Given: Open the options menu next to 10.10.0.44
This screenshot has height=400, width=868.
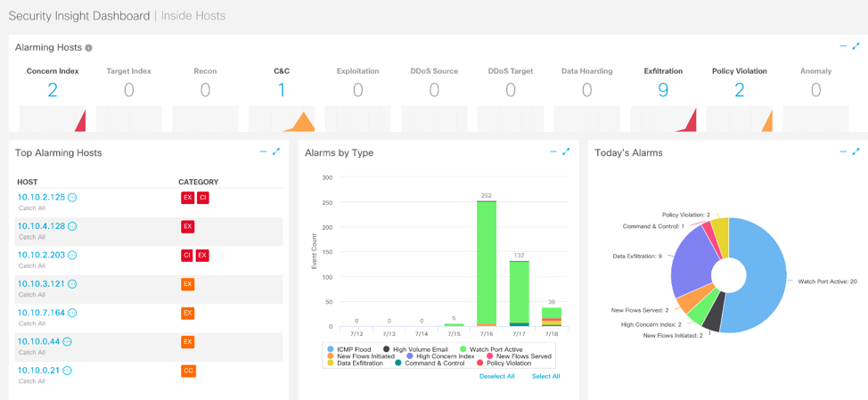Looking at the screenshot, I should click(x=67, y=342).
